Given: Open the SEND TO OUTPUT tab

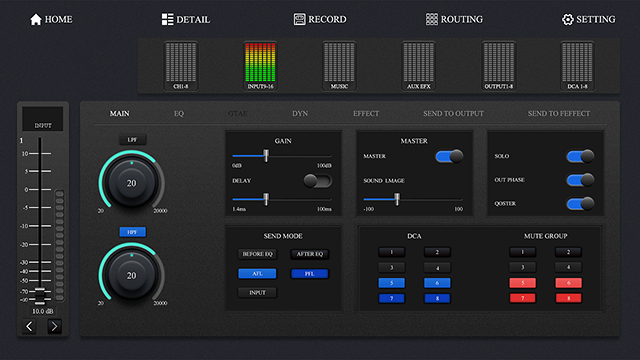Looking at the screenshot, I should (x=453, y=113).
